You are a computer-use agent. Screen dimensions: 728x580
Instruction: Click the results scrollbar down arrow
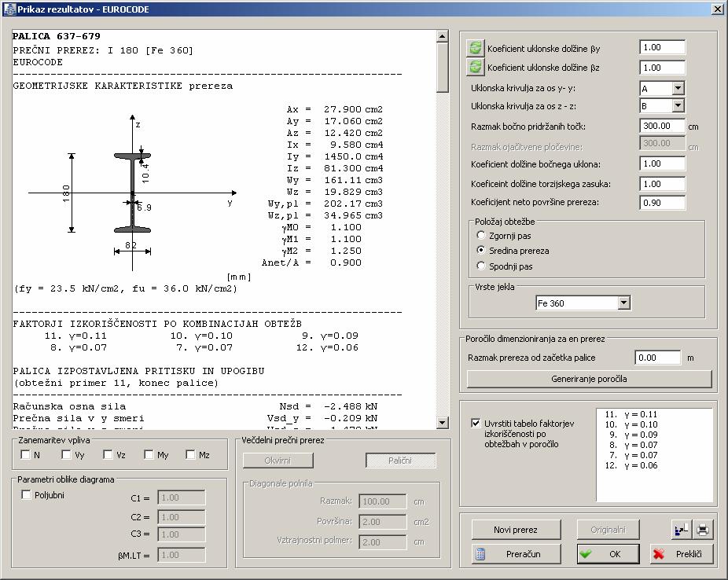tap(442, 422)
